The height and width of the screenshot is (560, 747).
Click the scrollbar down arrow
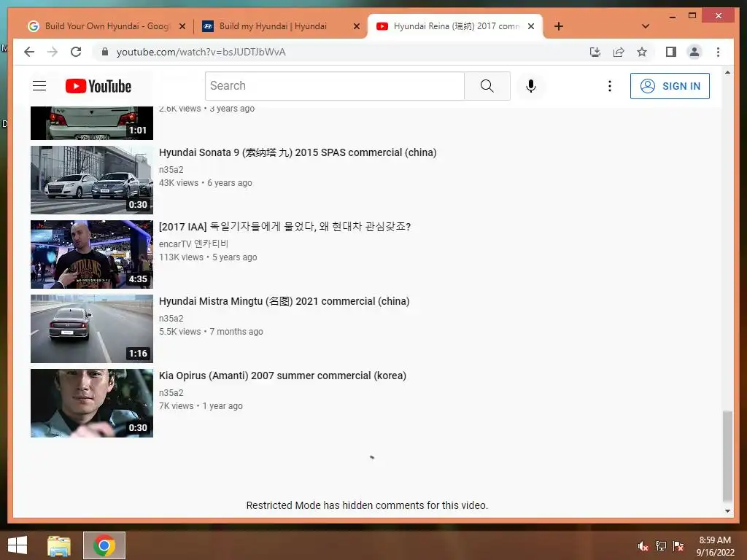(727, 511)
